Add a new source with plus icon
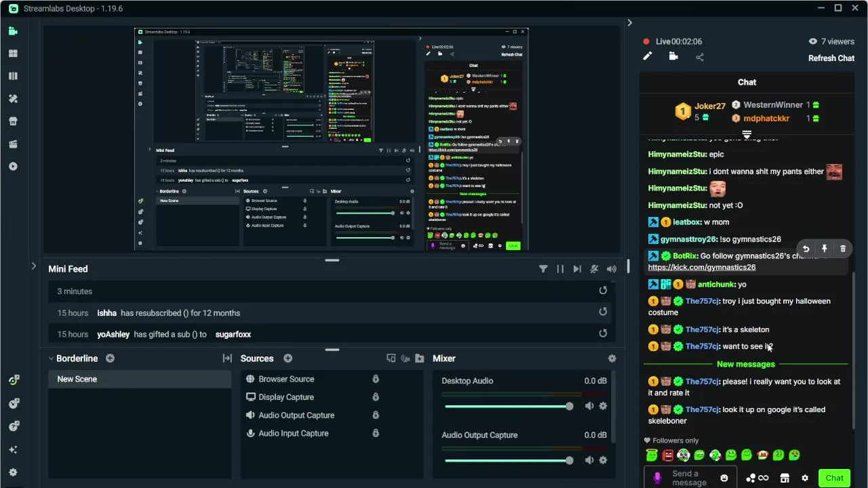 pos(288,359)
